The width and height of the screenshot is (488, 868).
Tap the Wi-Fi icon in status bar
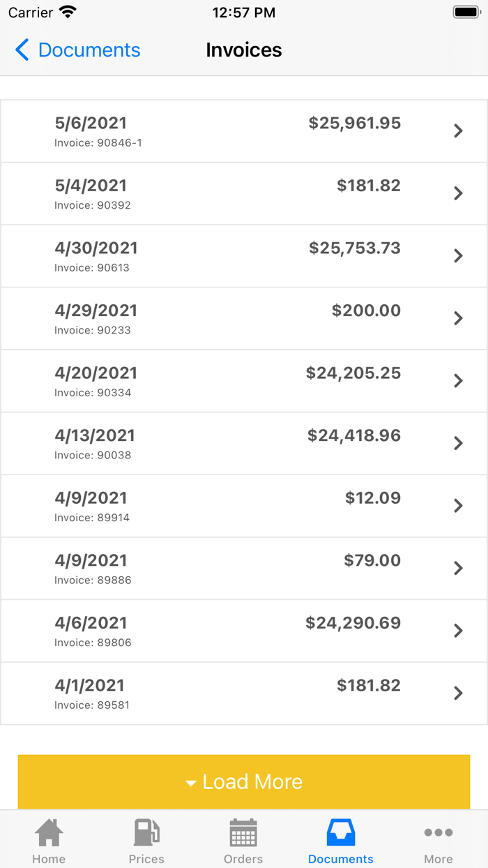click(x=68, y=13)
